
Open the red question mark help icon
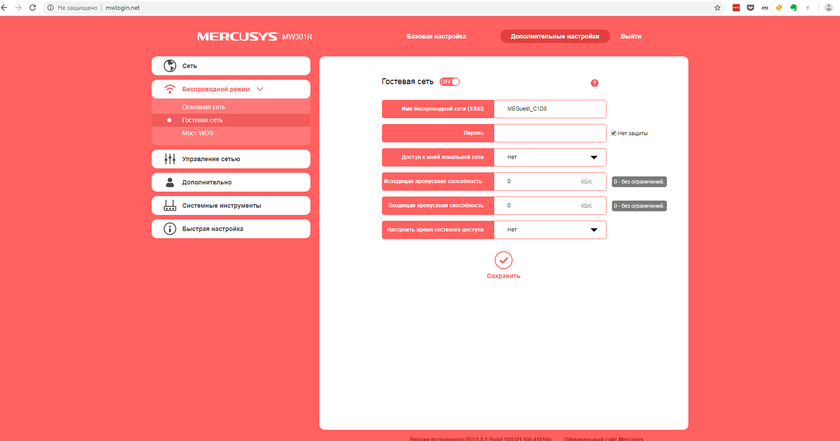tap(594, 83)
